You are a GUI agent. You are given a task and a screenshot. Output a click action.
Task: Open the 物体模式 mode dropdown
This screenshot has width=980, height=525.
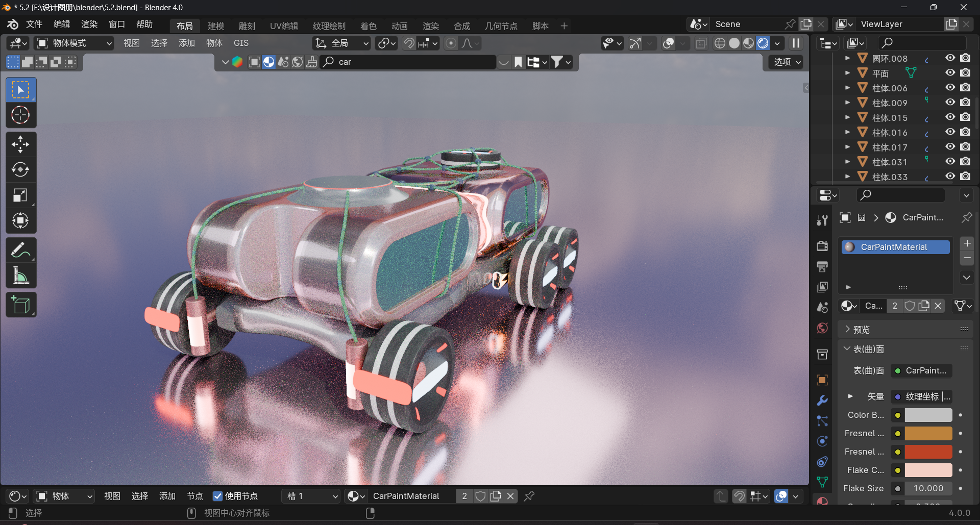tap(73, 43)
